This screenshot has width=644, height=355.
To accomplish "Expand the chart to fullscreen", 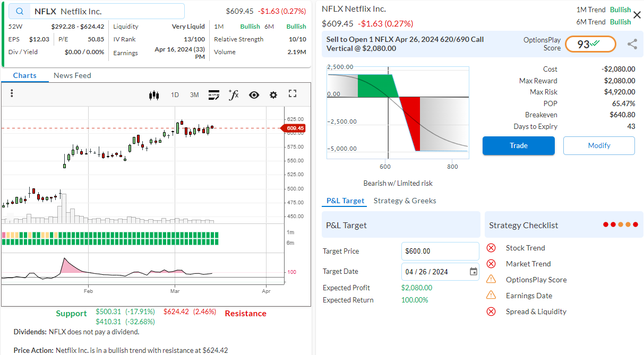I will click(x=293, y=94).
